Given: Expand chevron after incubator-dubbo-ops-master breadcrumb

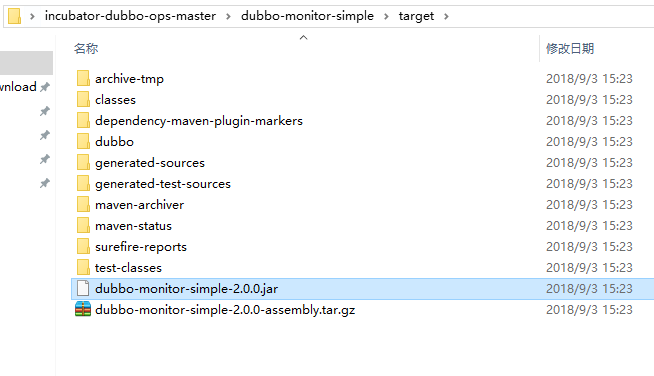Looking at the screenshot, I should tap(228, 16).
